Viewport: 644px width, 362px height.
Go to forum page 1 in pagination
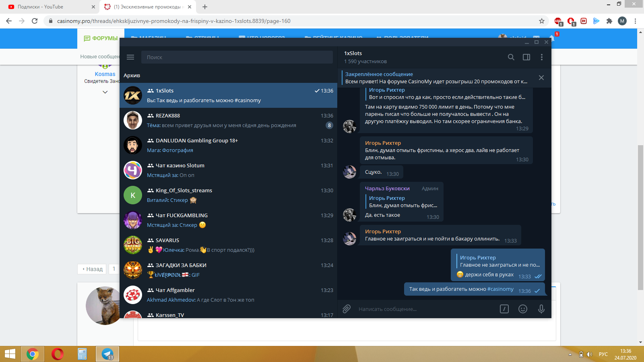click(114, 269)
